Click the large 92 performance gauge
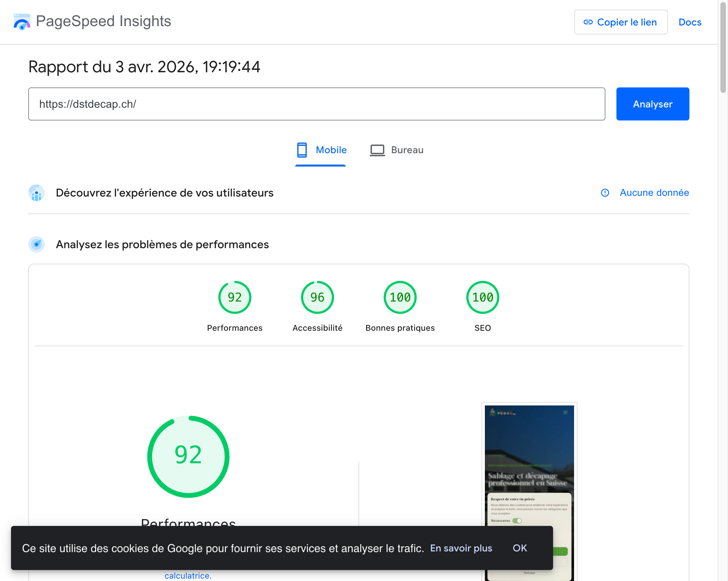This screenshot has height=581, width=728. (x=188, y=456)
